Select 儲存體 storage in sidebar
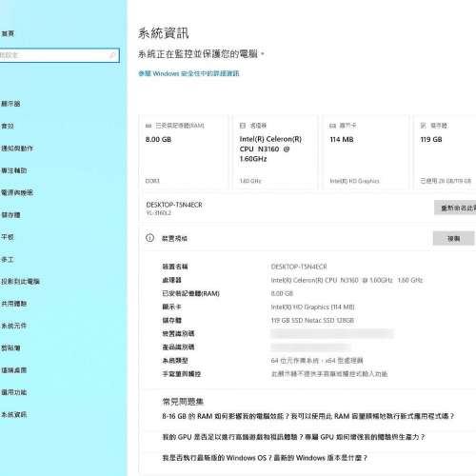This screenshot has width=476, height=476. [10, 215]
